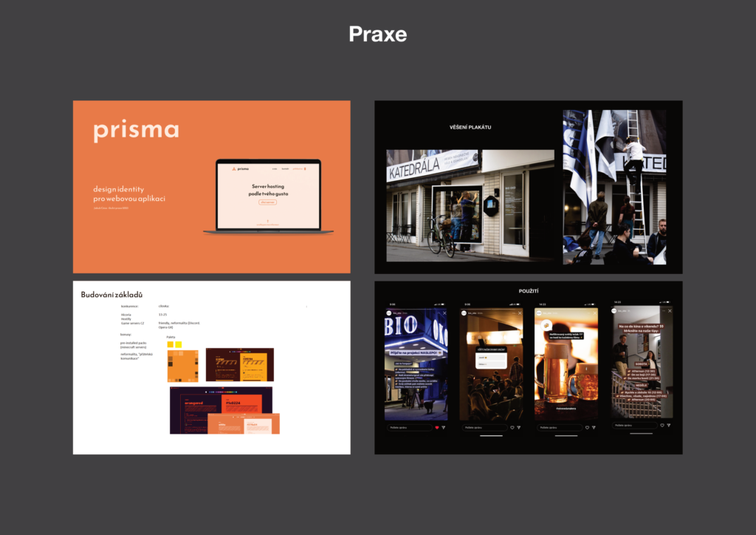Select the amber yellow palette swatch

click(x=171, y=344)
